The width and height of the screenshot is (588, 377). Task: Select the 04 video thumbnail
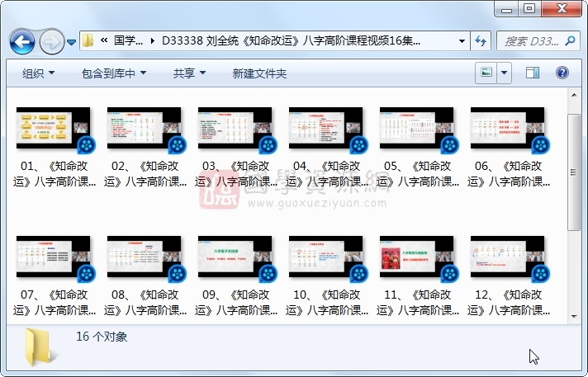pyautogui.click(x=325, y=128)
